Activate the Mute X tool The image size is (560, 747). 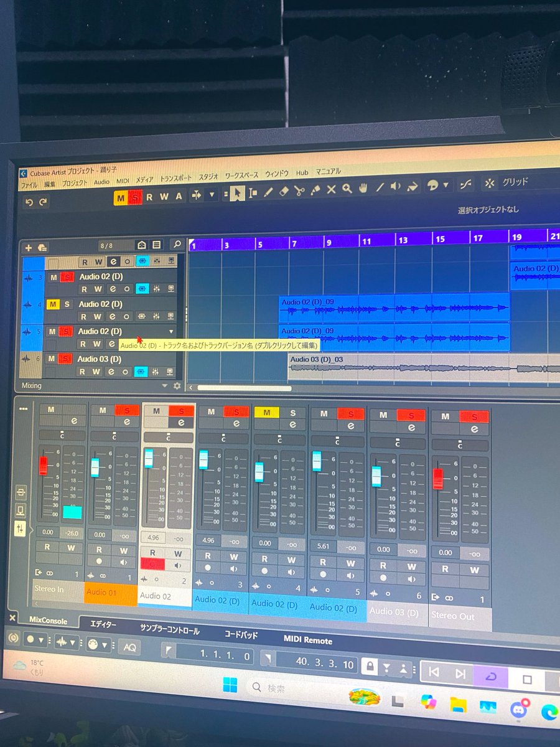(331, 190)
